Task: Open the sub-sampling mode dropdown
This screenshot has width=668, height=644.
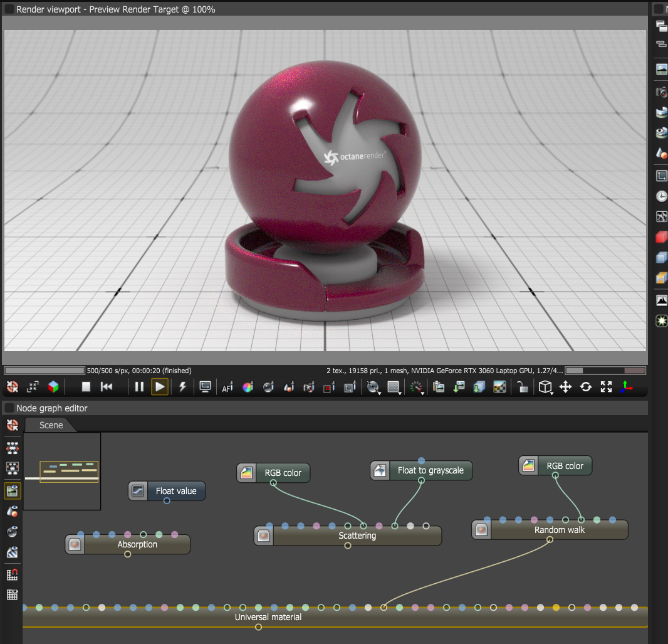Action: [x=394, y=387]
